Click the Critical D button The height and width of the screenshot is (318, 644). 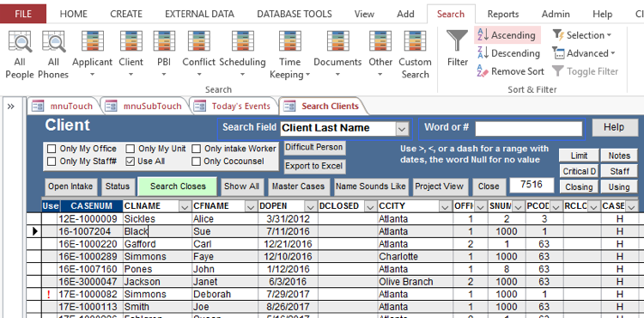coord(579,171)
